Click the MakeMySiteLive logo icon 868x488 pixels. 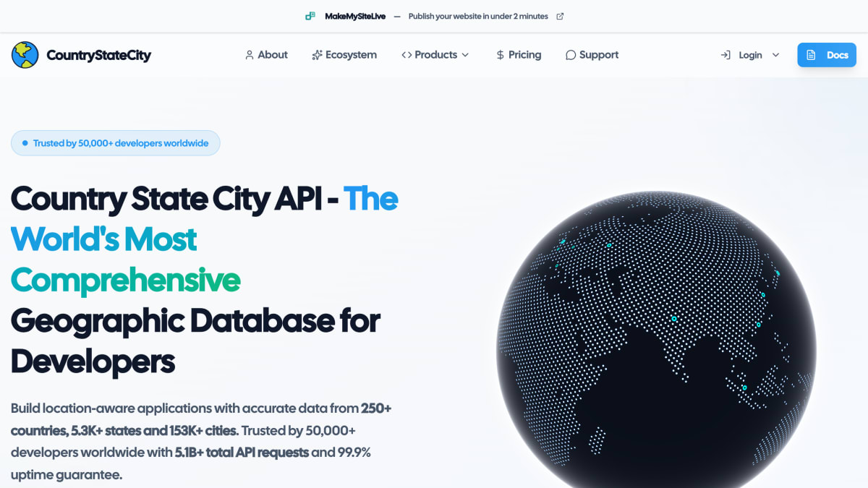(x=310, y=16)
